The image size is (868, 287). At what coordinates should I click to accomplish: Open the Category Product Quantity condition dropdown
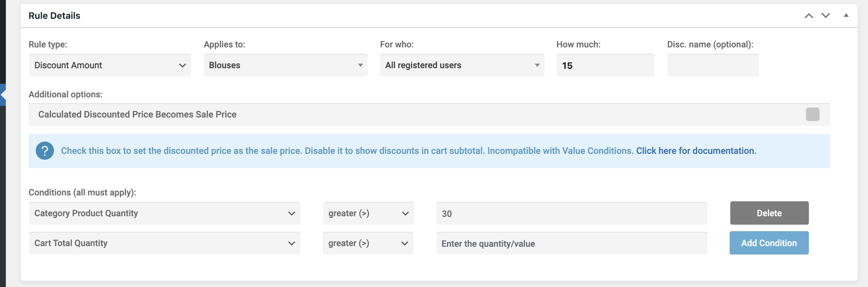point(164,213)
